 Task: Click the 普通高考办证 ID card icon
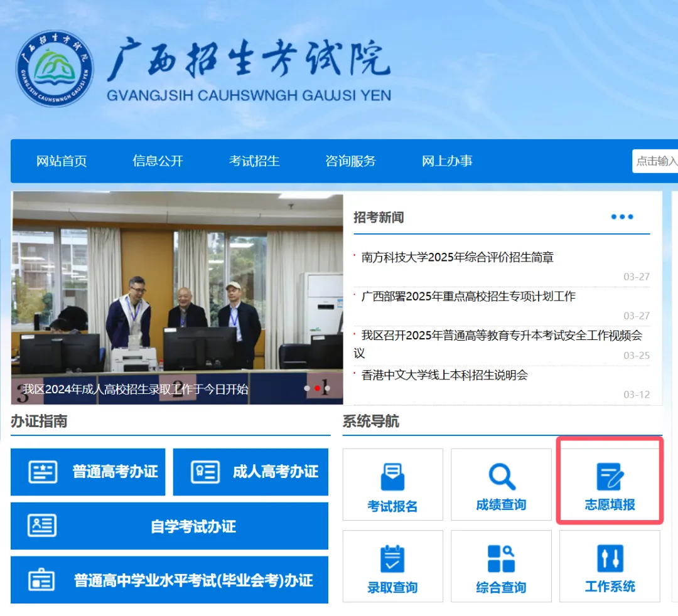(43, 472)
